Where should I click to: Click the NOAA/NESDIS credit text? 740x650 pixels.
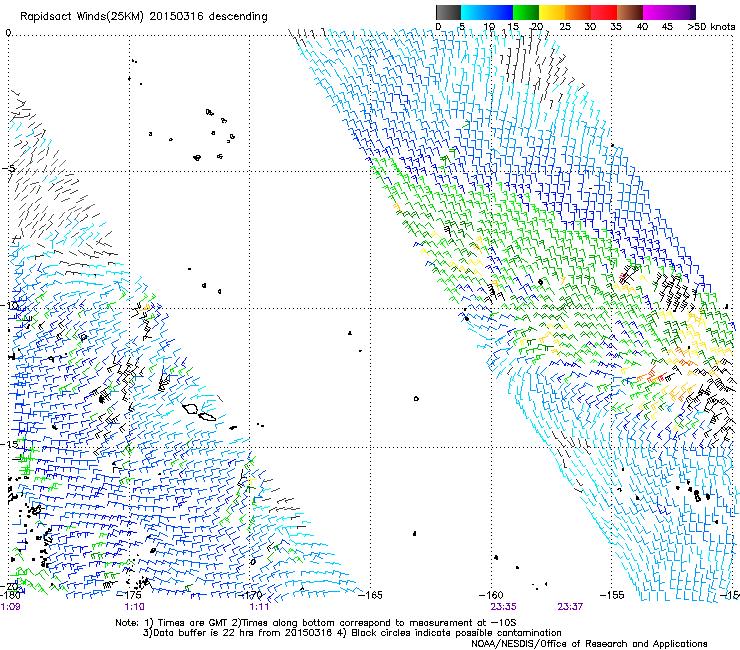589,644
